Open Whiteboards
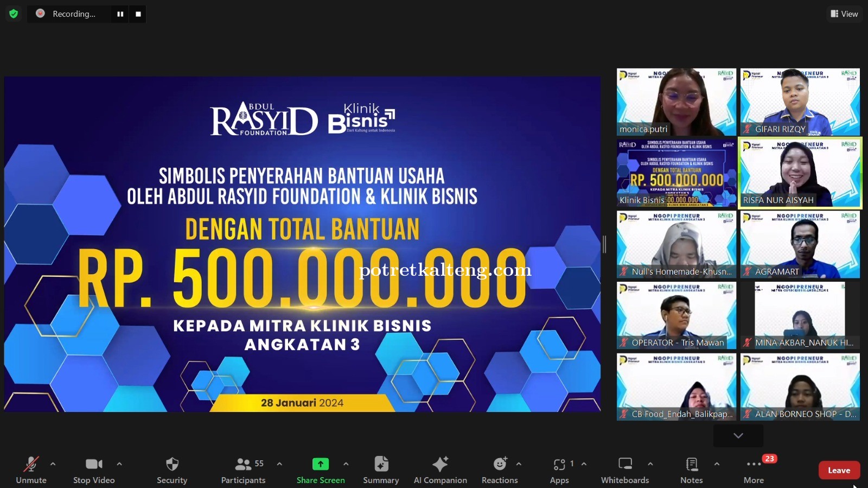Screen dimensions: 868x488 point(625,470)
